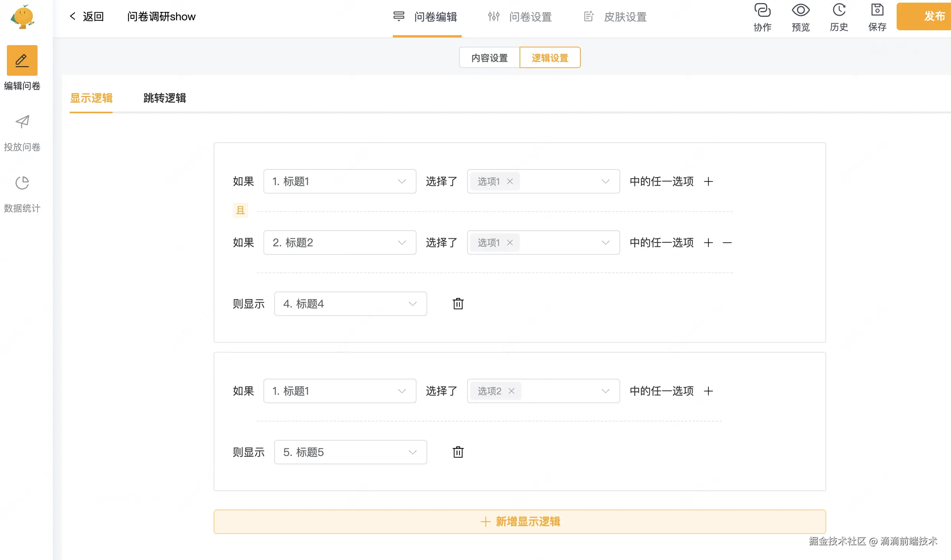
Task: Open the 5. 标题5 display target dropdown
Action: click(x=350, y=452)
